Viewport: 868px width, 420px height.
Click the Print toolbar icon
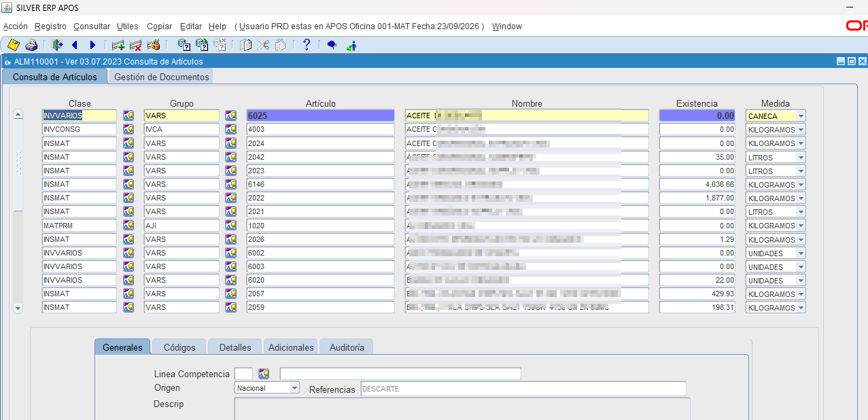click(x=31, y=45)
